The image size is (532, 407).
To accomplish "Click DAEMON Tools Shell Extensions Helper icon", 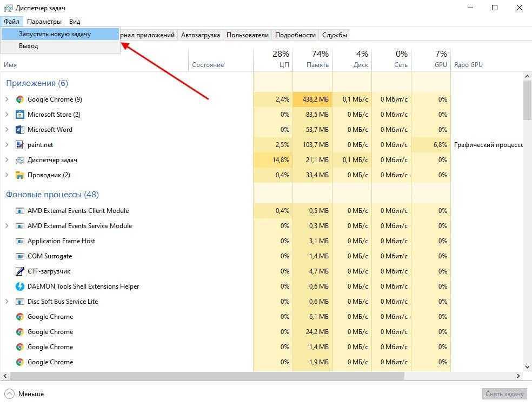I will tap(19, 286).
